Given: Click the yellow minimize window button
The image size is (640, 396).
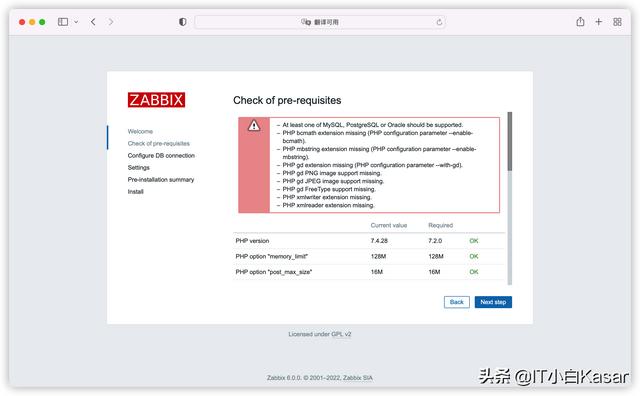Looking at the screenshot, I should point(32,22).
